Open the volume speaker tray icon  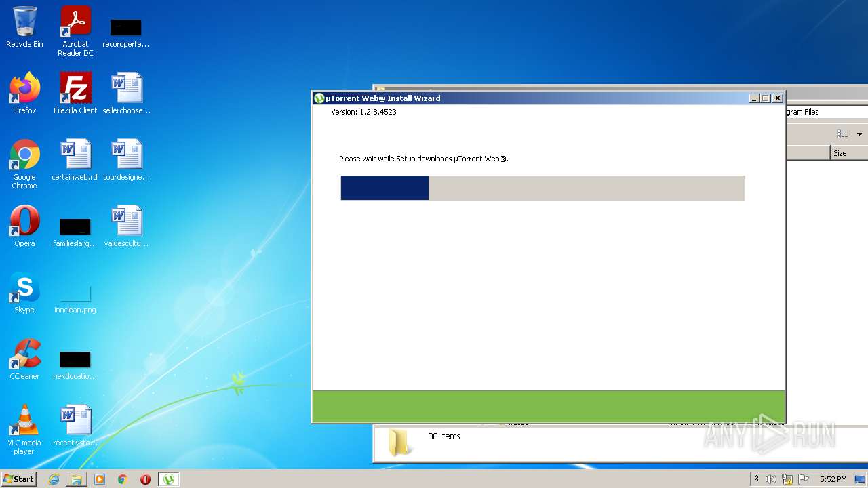point(771,479)
